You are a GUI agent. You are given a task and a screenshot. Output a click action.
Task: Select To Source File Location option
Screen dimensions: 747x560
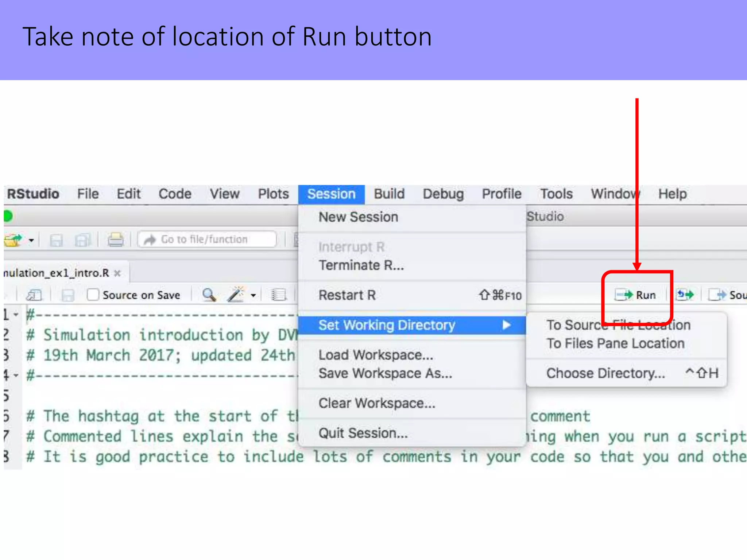(627, 325)
